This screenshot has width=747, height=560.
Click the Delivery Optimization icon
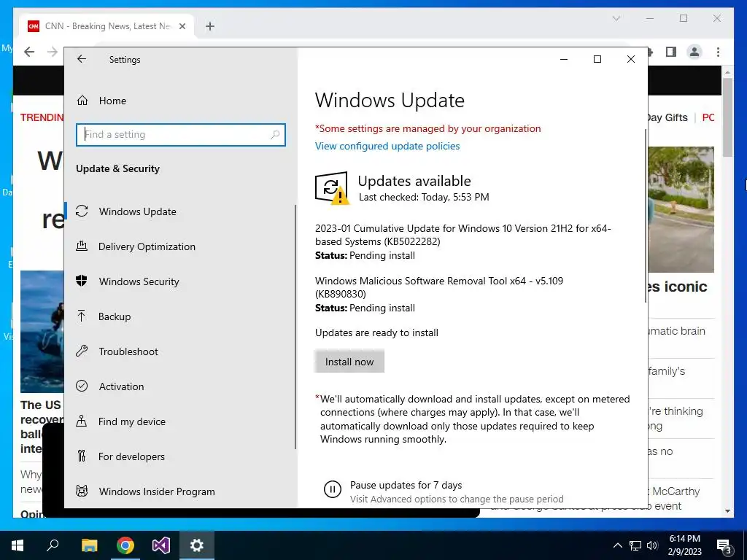(x=82, y=246)
